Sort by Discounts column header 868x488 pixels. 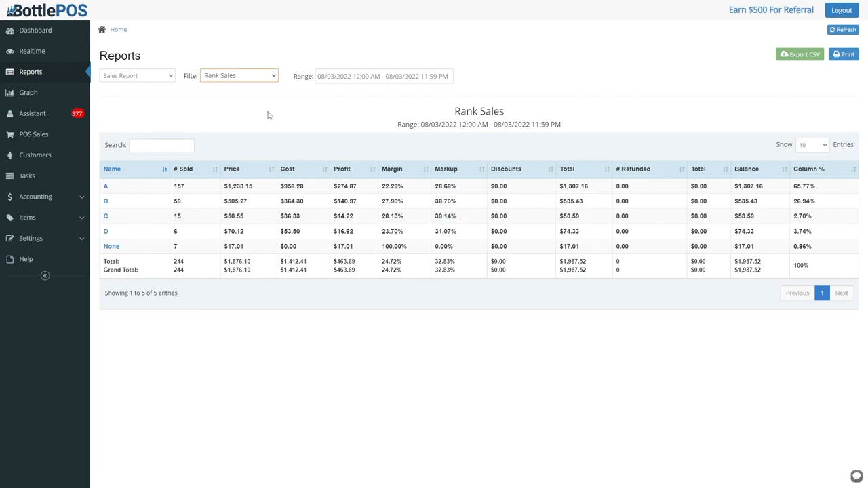(x=521, y=169)
